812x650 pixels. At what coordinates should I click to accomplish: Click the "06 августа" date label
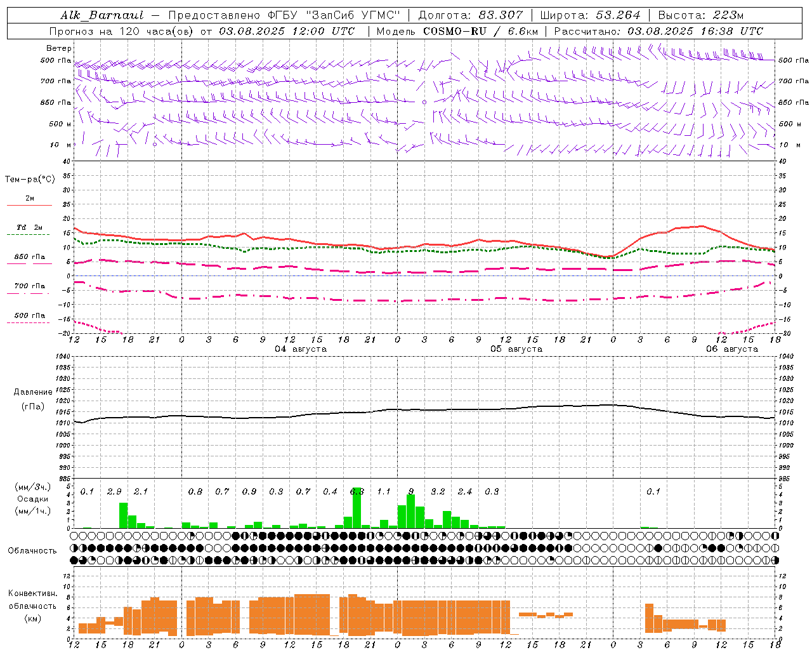[x=732, y=349]
